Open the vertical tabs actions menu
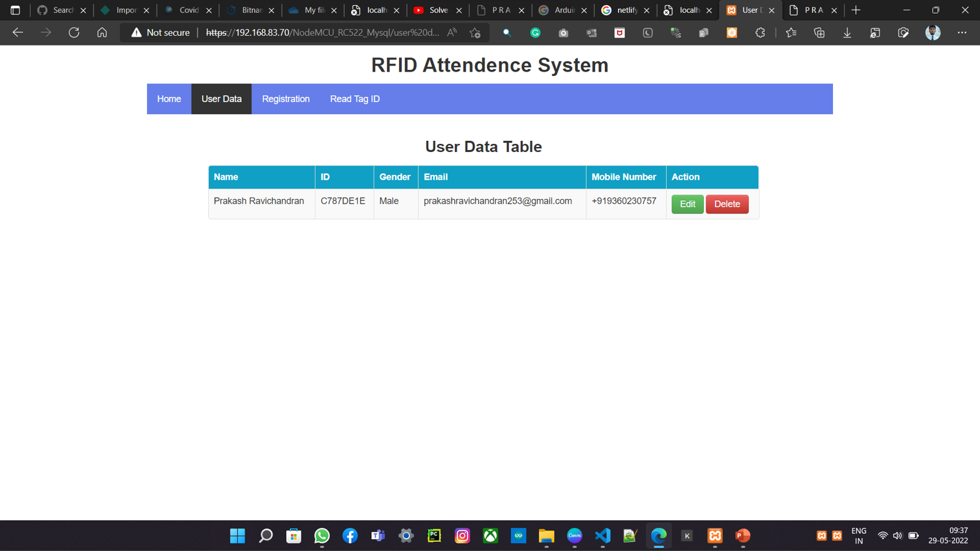Viewport: 980px width, 551px height. (15, 11)
